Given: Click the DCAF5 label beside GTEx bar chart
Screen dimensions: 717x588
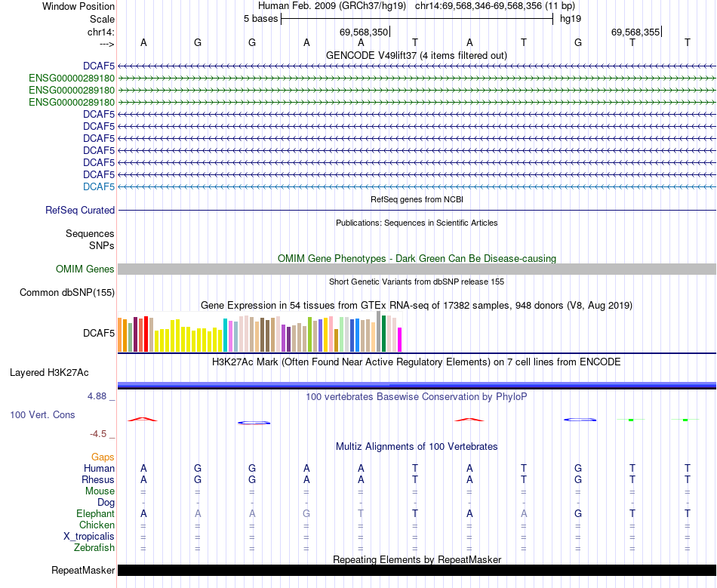Looking at the screenshot, I should click(x=99, y=332).
